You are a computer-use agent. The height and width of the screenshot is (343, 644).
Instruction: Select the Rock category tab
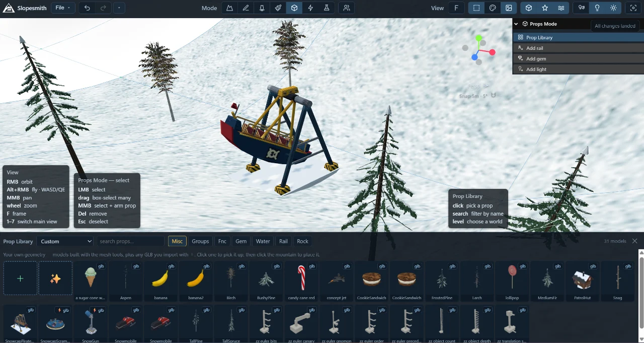coord(302,241)
